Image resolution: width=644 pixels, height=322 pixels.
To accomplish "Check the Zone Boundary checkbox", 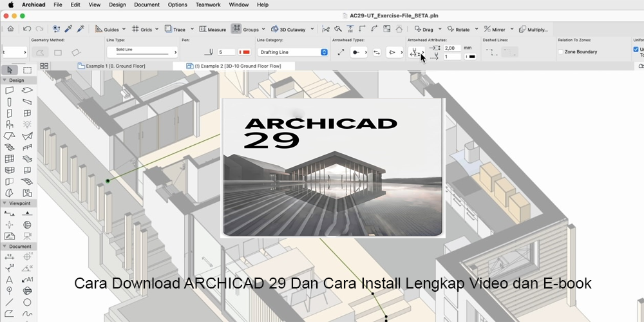I will [561, 52].
